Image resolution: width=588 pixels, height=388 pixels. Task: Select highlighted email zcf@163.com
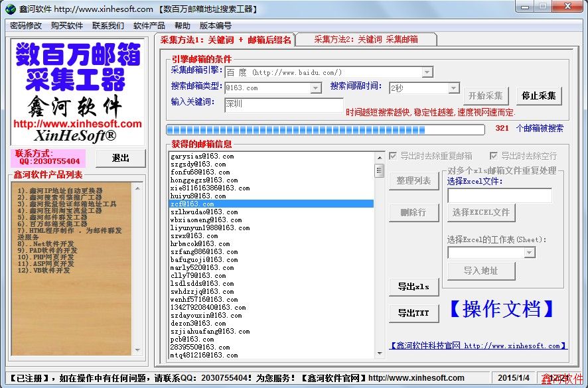271,204
